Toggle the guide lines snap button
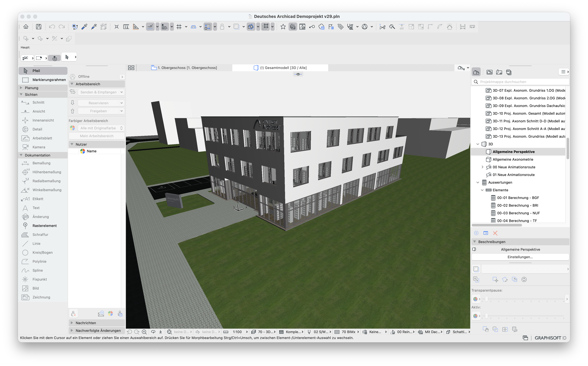 tap(150, 27)
